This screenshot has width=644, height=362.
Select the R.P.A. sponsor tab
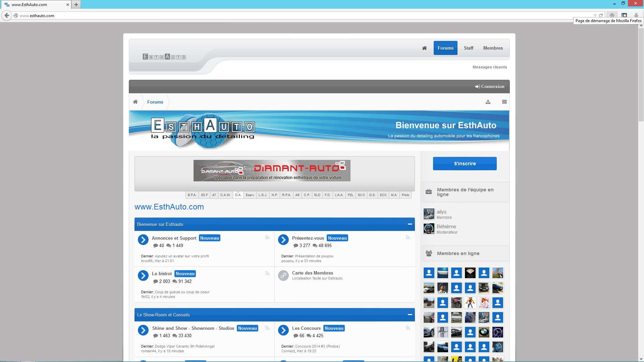(286, 195)
